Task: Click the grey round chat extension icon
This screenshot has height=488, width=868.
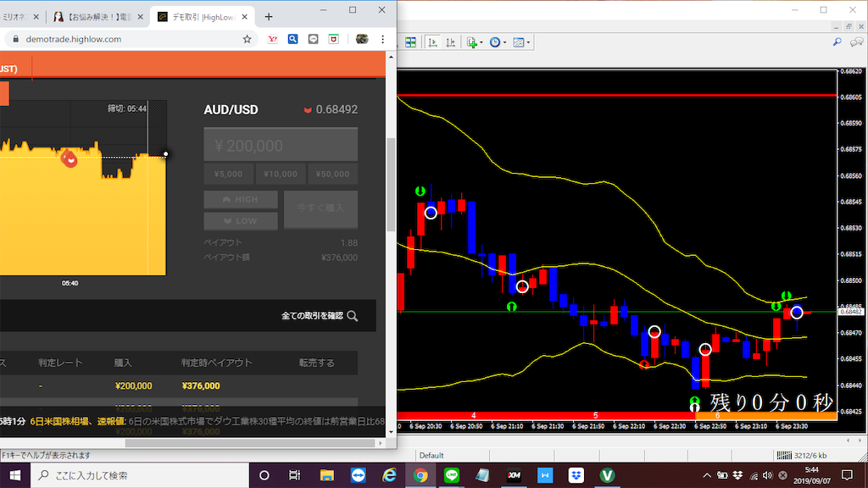Action: [x=314, y=39]
